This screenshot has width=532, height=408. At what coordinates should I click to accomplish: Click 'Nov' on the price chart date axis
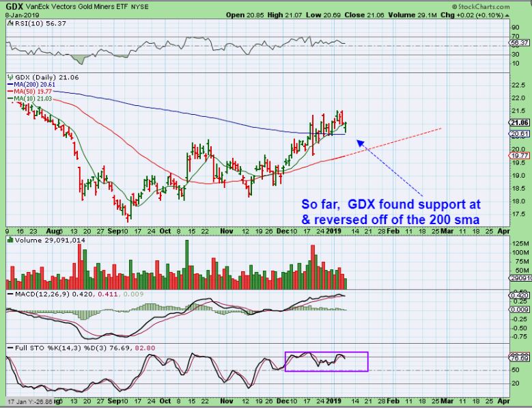pos(227,231)
